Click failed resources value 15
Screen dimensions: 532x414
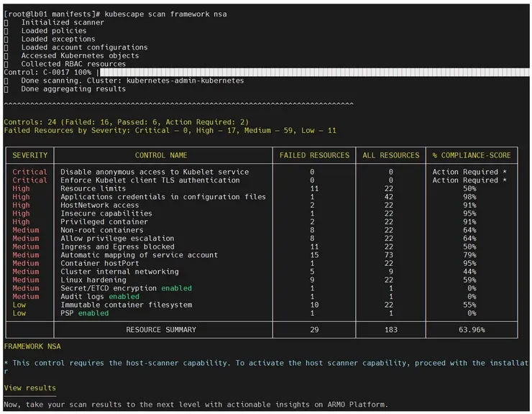314,255
